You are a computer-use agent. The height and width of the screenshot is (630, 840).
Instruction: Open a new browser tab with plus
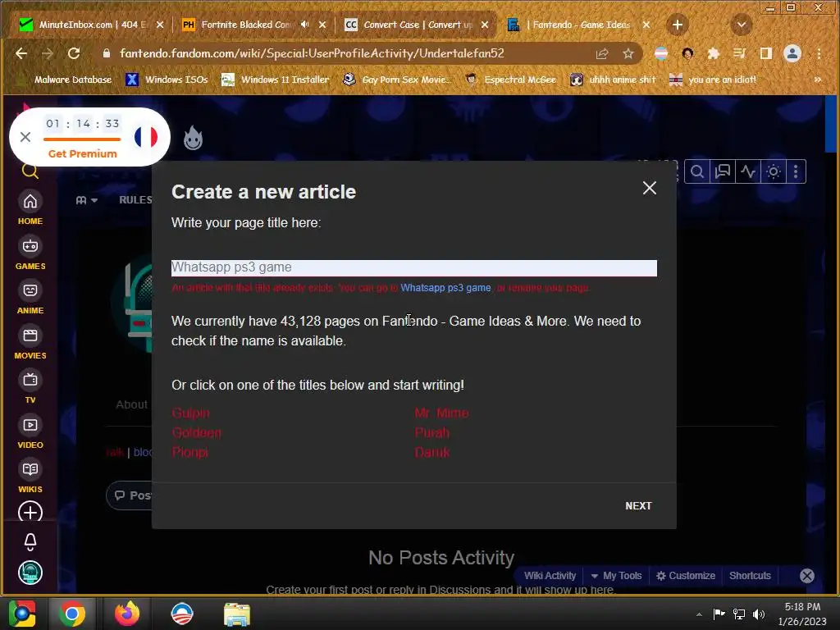[677, 25]
